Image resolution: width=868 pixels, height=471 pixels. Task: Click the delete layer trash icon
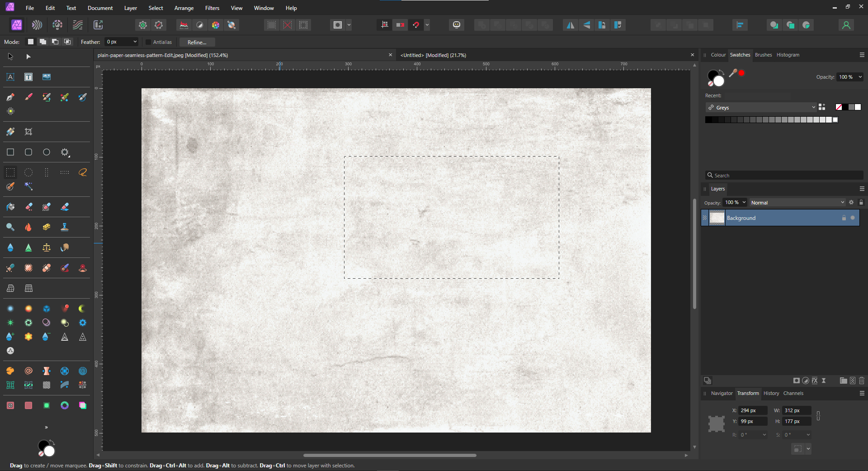[862, 381]
